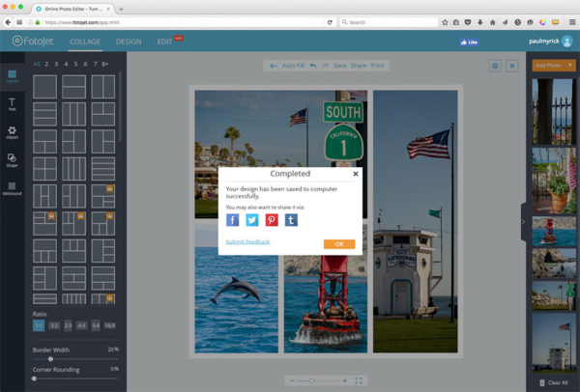Close the collage with the X icon
Viewport: 580px width, 392px height.
(x=512, y=66)
